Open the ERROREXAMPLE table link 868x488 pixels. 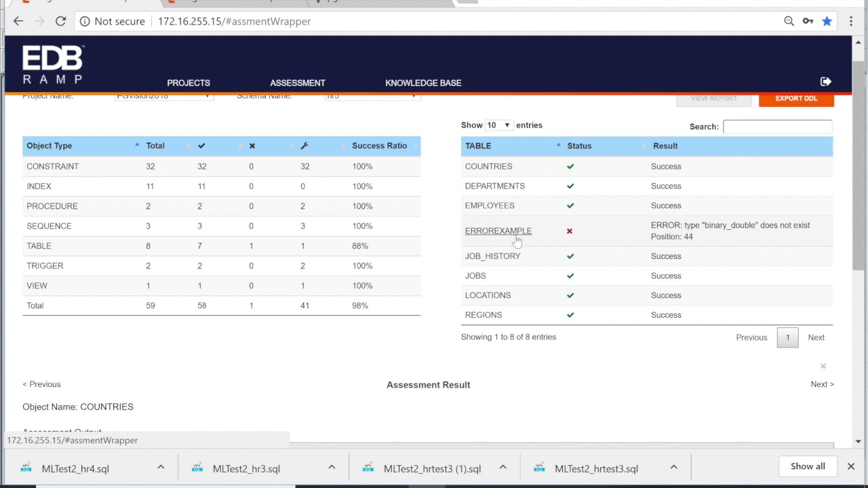click(x=498, y=231)
